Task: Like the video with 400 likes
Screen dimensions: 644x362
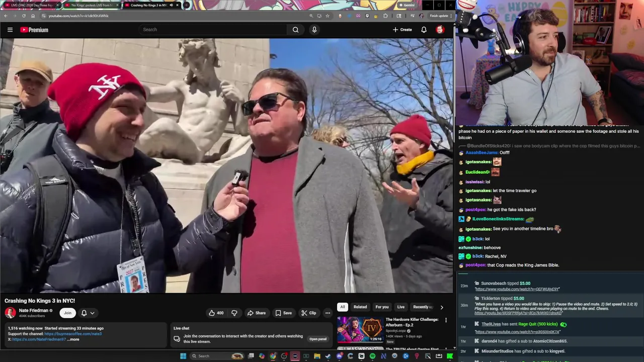Action: click(x=216, y=313)
